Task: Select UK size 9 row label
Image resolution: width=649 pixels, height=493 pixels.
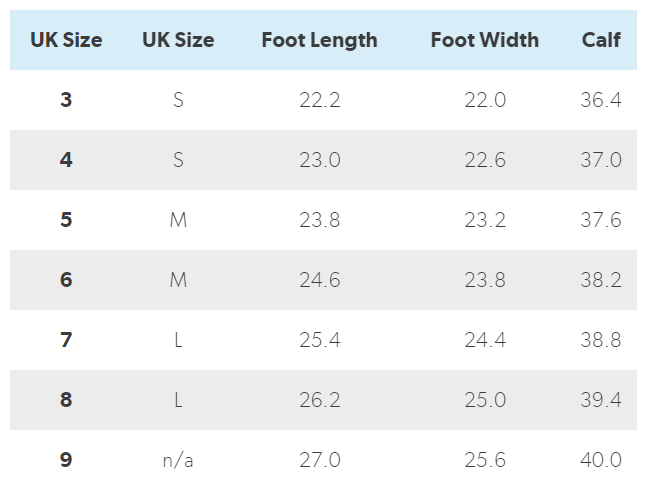Action: pos(66,460)
